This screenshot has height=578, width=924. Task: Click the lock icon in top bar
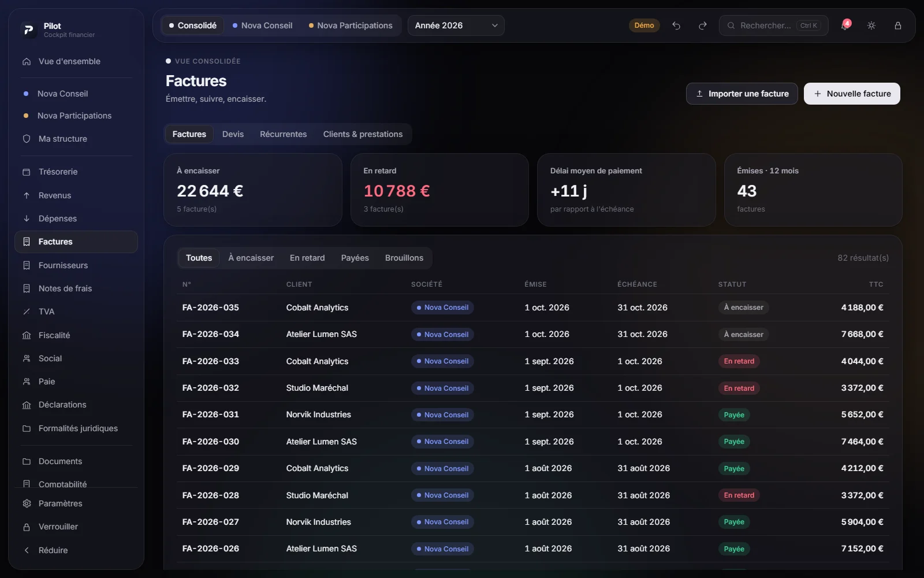898,25
